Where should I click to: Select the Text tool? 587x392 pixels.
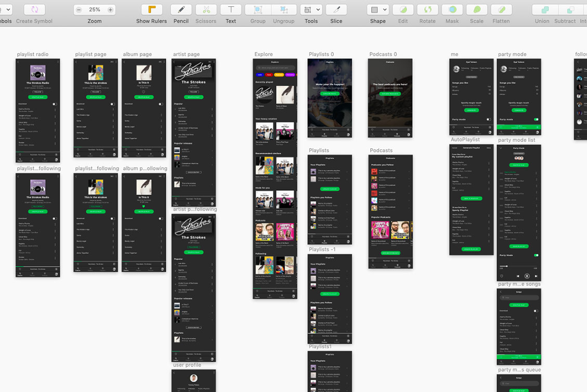[x=230, y=10]
